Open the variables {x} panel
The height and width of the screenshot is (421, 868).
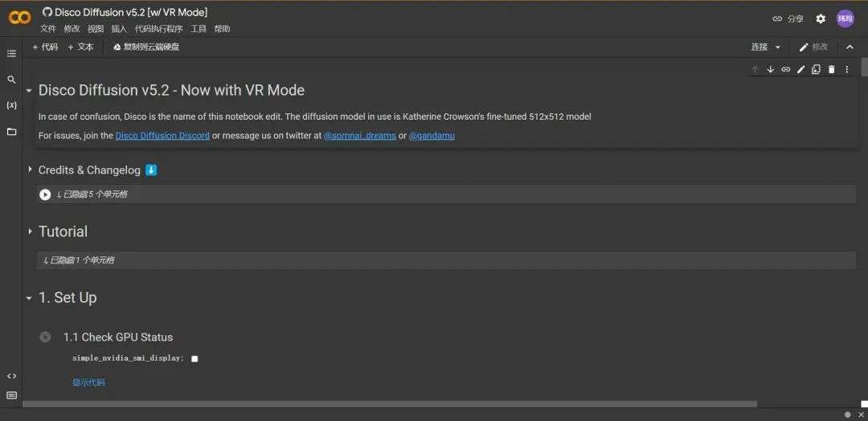[x=11, y=105]
